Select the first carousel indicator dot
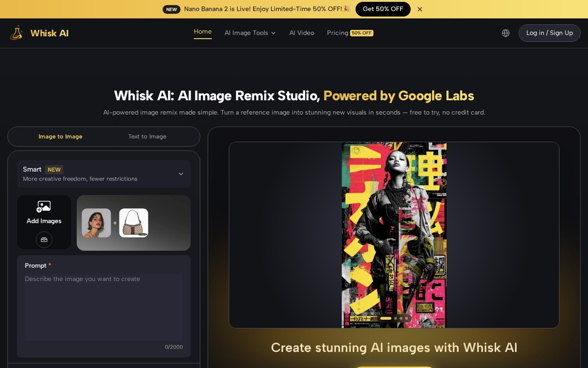Viewport: 588px width, 368px height. (x=386, y=318)
